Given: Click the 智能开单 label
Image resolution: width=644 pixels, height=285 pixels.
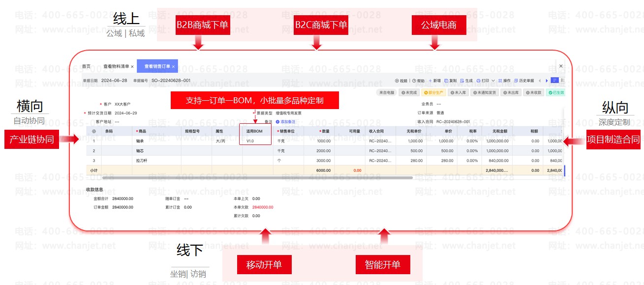Looking at the screenshot, I should click(382, 265).
